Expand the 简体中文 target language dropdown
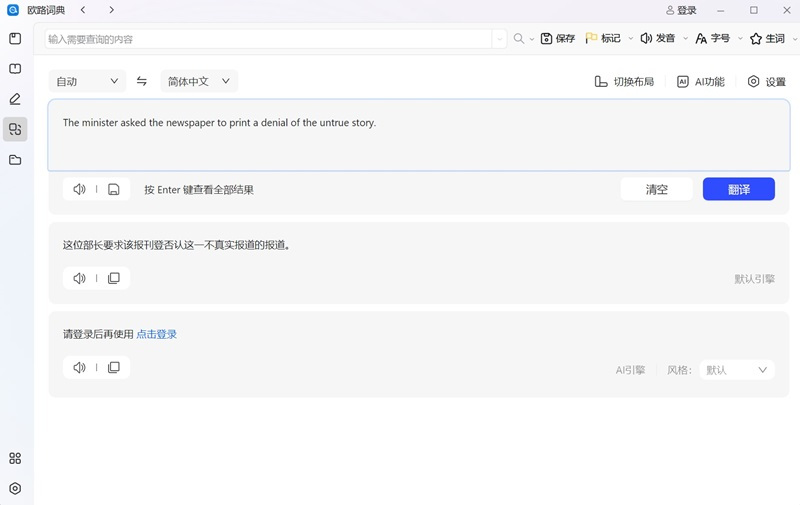The width and height of the screenshot is (800, 505). 199,81
